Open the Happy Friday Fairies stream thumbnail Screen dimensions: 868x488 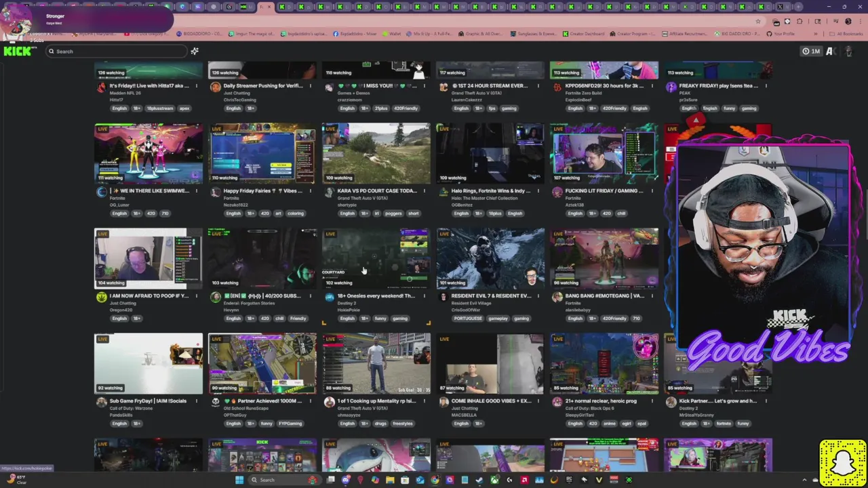(x=262, y=153)
